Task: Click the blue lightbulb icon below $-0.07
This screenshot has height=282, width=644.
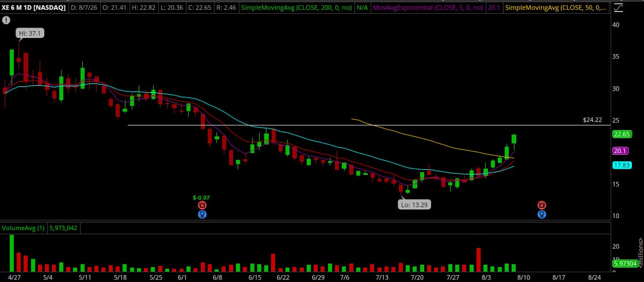Action: (x=202, y=214)
